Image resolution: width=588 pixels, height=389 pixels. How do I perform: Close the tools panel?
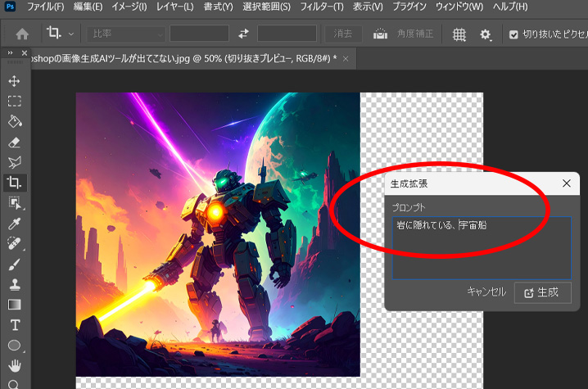[x=25, y=53]
